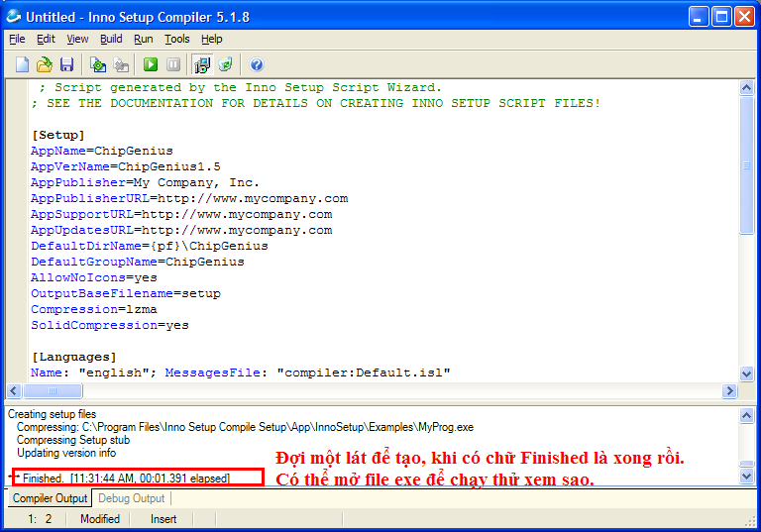Click the editor horizontal scrollbar thumb
Viewport: 761px width, 532px height.
pyautogui.click(x=53, y=390)
